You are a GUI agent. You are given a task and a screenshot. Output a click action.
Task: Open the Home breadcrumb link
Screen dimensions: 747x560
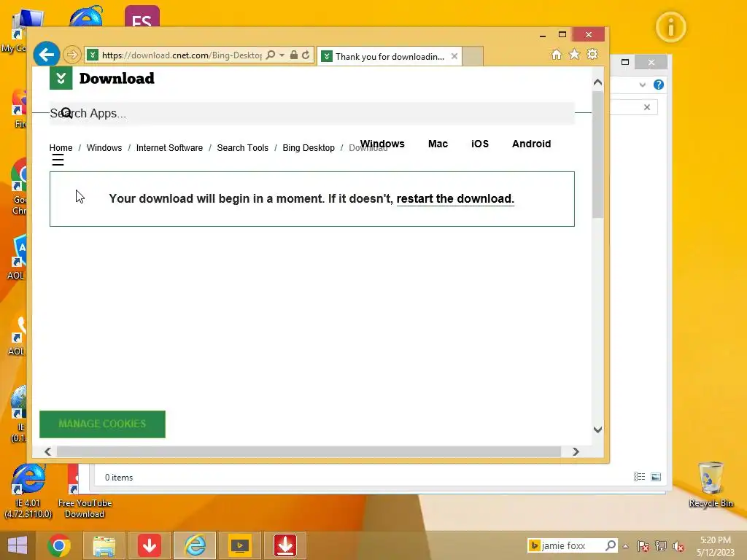(61, 147)
